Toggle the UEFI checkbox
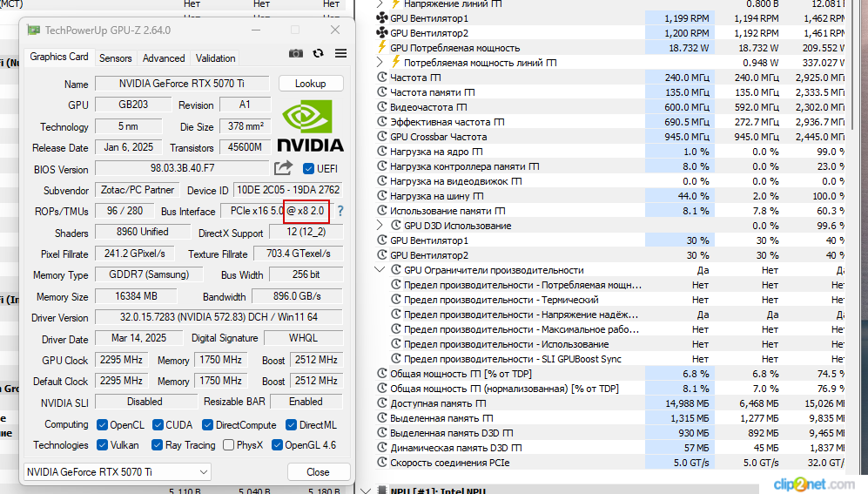The width and height of the screenshot is (868, 494). 308,168
